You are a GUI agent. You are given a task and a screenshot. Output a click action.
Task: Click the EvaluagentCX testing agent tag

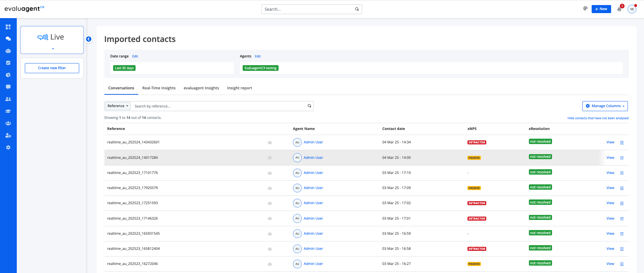pos(260,68)
